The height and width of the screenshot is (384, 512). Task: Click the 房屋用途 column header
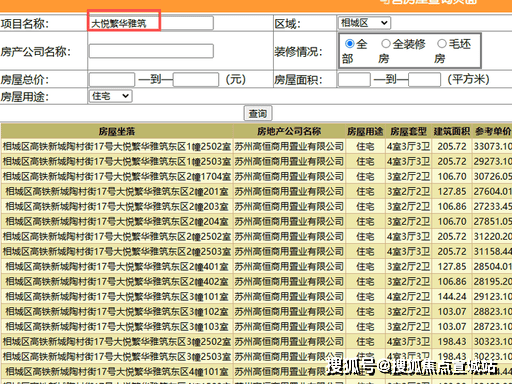365,131
